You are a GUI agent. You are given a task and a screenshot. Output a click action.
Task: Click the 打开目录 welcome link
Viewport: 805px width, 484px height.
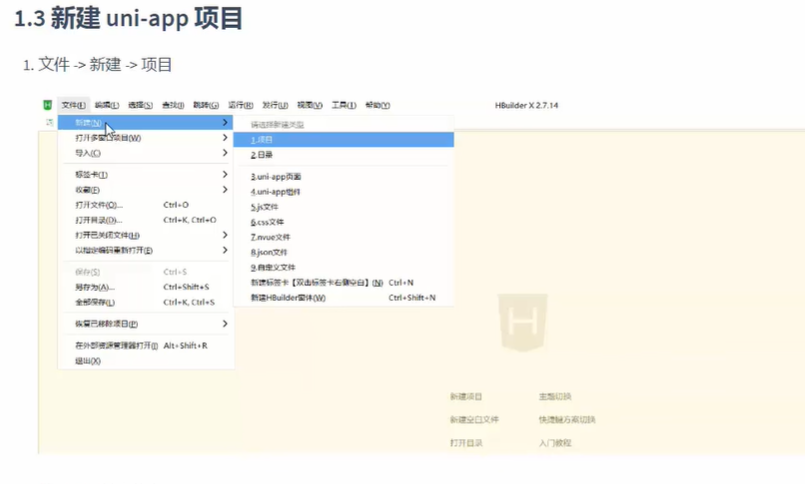(466, 443)
